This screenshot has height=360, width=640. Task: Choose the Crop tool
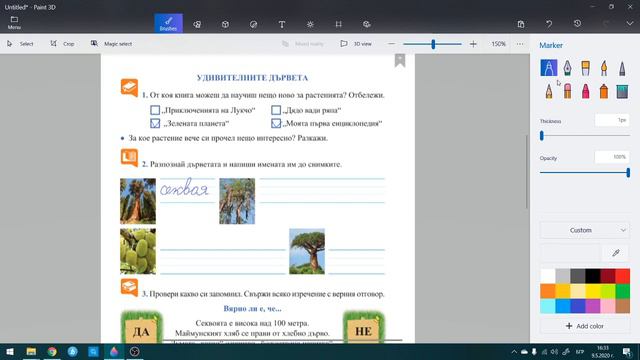[x=62, y=44]
